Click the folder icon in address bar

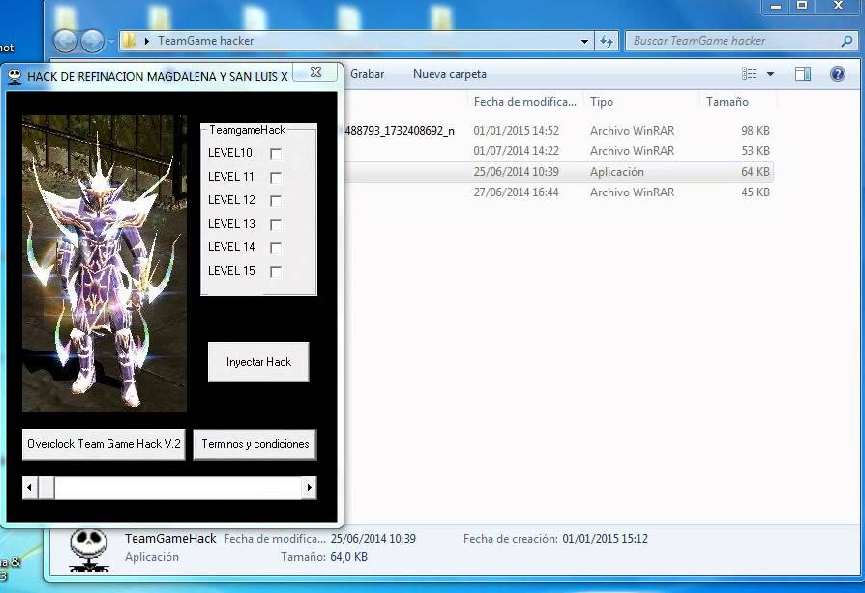129,41
